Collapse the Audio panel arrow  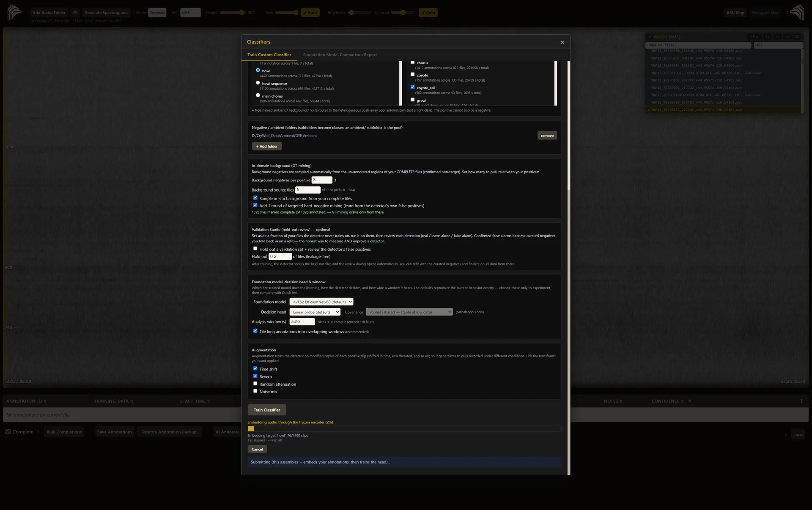(649, 37)
